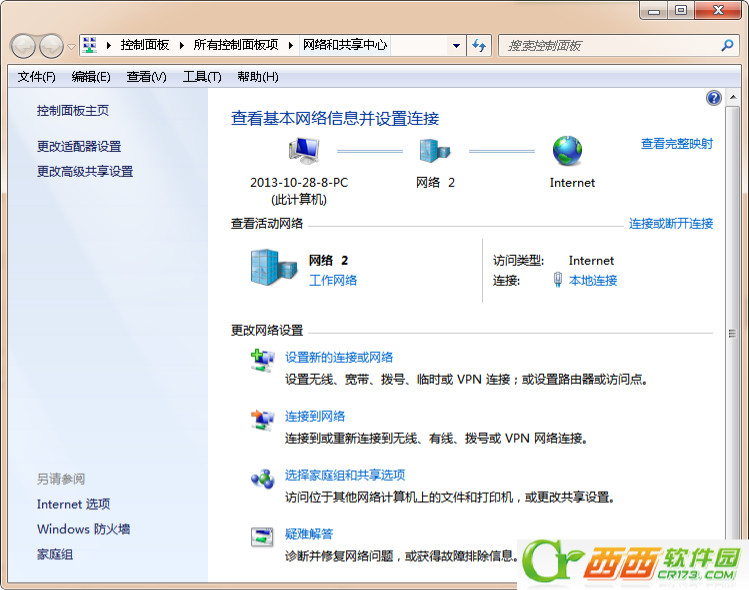Open Windows 防火墙 from the sidebar
The width and height of the screenshot is (749, 590).
[84, 529]
